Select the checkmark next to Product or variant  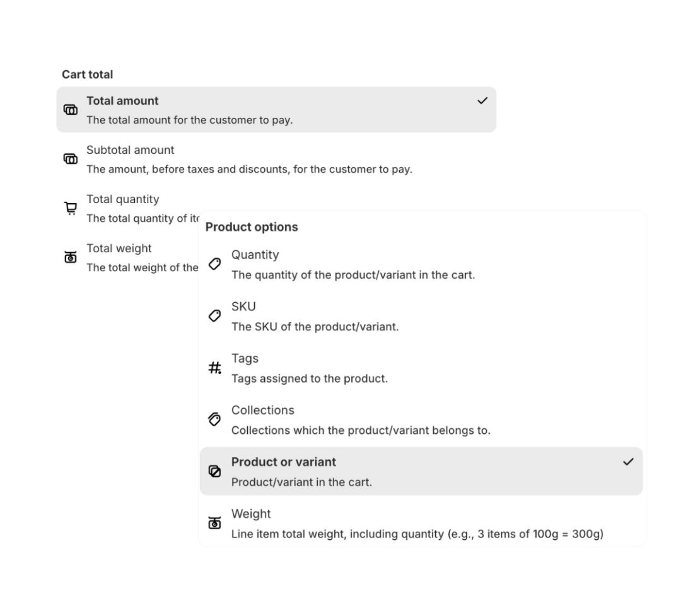coord(628,462)
